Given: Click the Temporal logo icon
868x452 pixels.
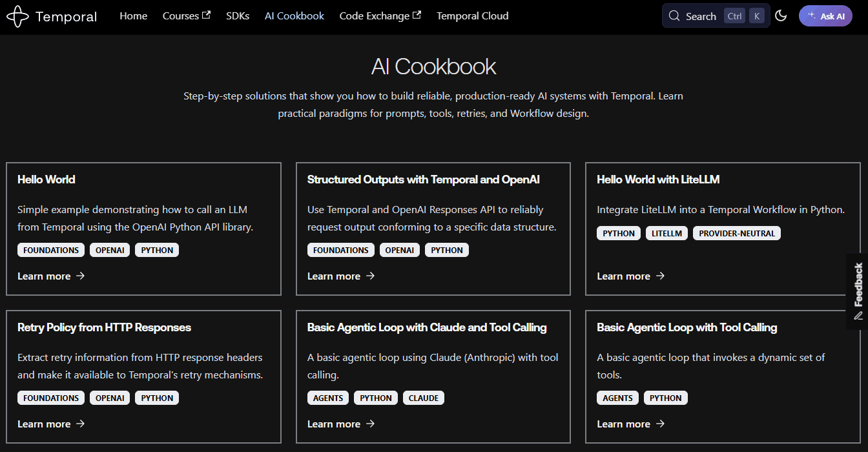Looking at the screenshot, I should coord(17,16).
